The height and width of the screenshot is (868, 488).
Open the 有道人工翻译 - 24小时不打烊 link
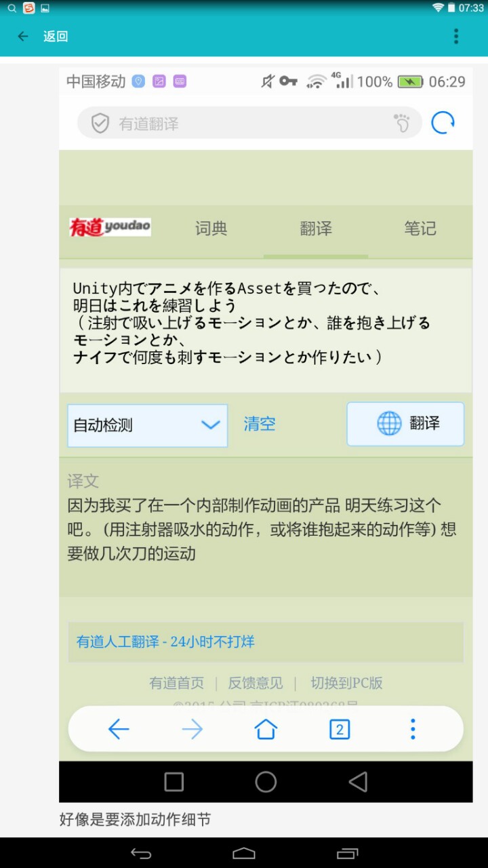165,642
